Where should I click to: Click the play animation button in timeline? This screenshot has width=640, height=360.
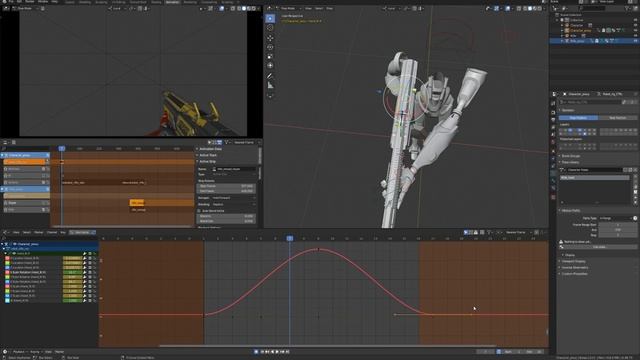(x=277, y=351)
